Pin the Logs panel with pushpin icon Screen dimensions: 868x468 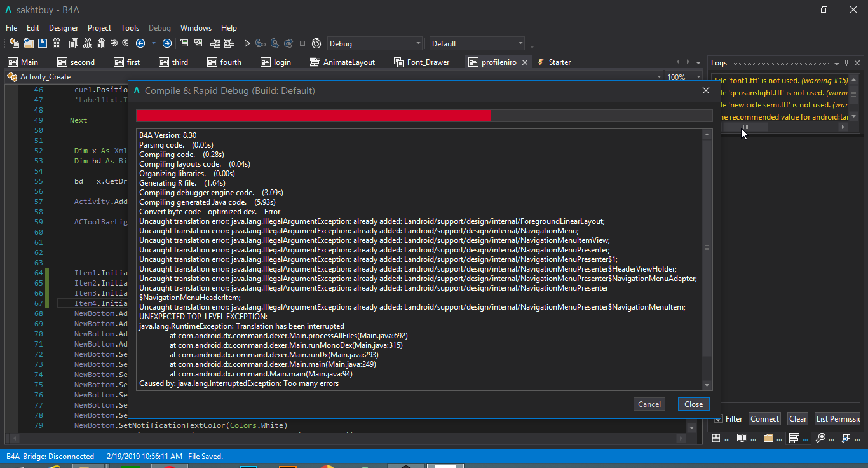[x=846, y=63]
